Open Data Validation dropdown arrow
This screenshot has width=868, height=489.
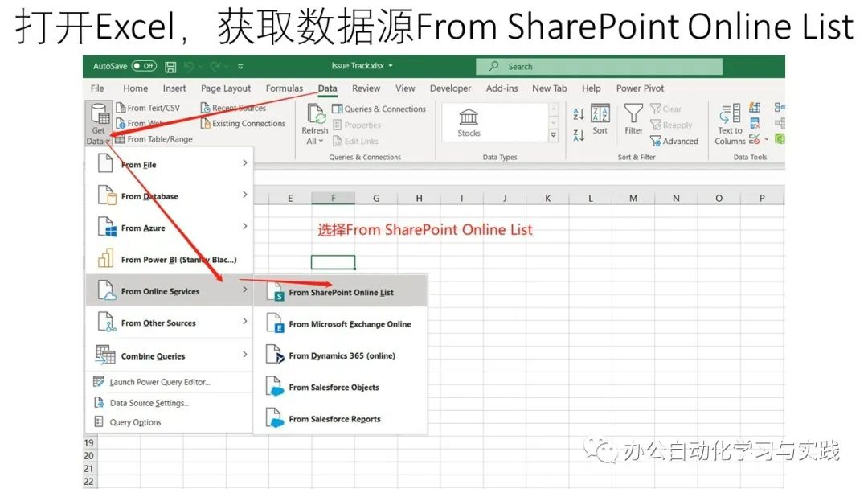(x=767, y=139)
